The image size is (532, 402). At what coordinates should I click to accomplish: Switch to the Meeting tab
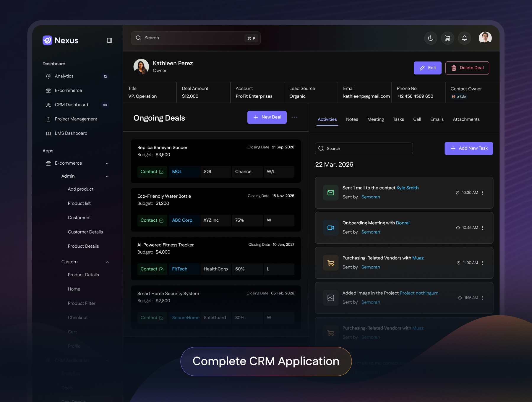tap(375, 119)
